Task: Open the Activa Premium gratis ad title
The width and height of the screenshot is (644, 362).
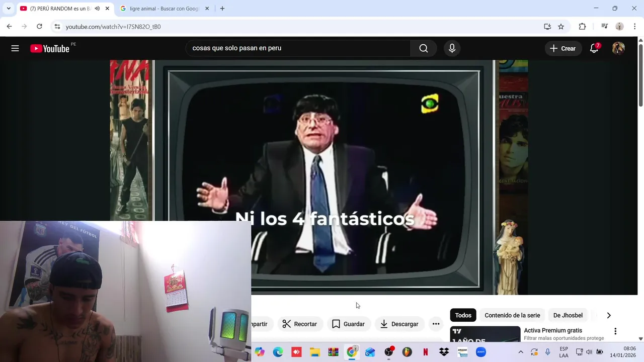Action: pyautogui.click(x=553, y=330)
